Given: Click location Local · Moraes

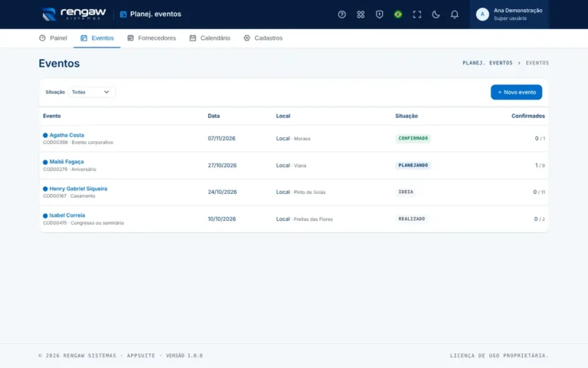Looking at the screenshot, I should pyautogui.click(x=293, y=138).
